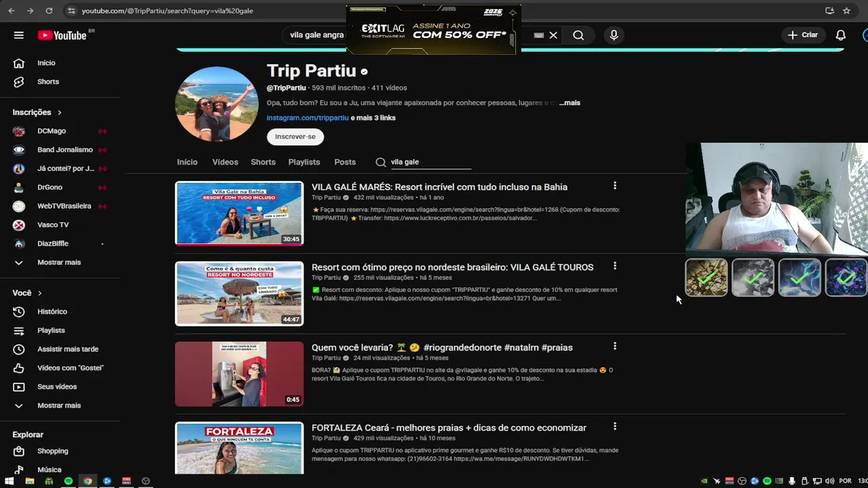Switch to the channel Playlists tab
Viewport: 868px width, 488px height.
[304, 162]
